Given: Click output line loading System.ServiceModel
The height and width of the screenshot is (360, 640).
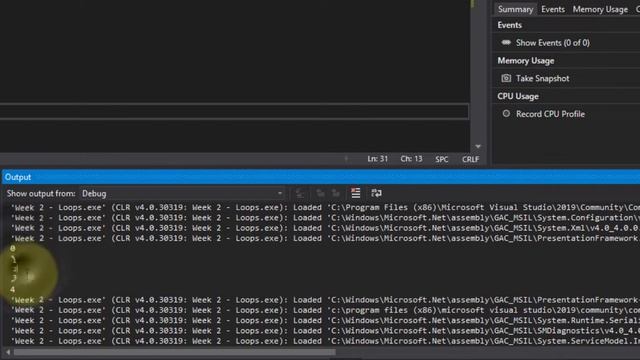Looking at the screenshot, I should point(325,341).
